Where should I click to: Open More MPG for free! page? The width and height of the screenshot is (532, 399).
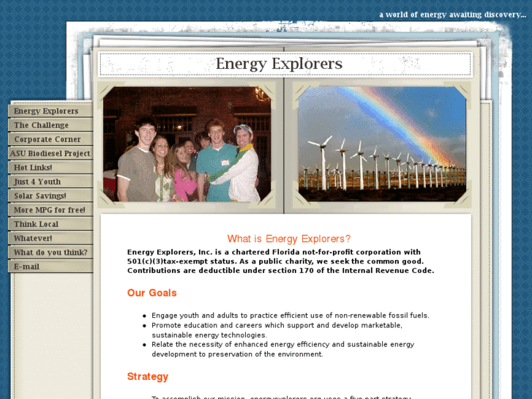(50, 210)
